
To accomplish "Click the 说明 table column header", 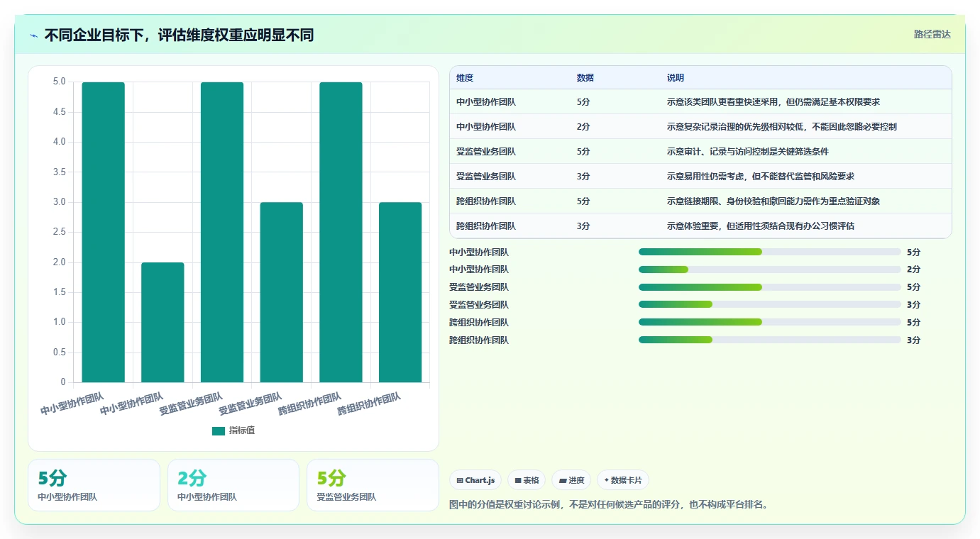I will 676,77.
